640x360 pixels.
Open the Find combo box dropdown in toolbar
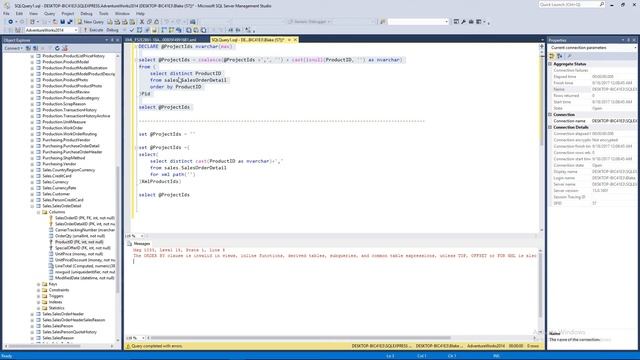(x=446, y=22)
